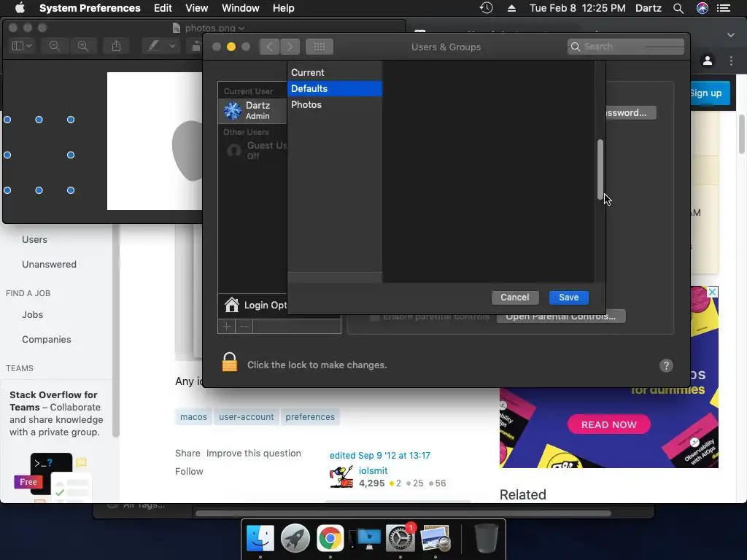This screenshot has height=560, width=747.
Task: Click the preferences tag
Action: [310, 416]
